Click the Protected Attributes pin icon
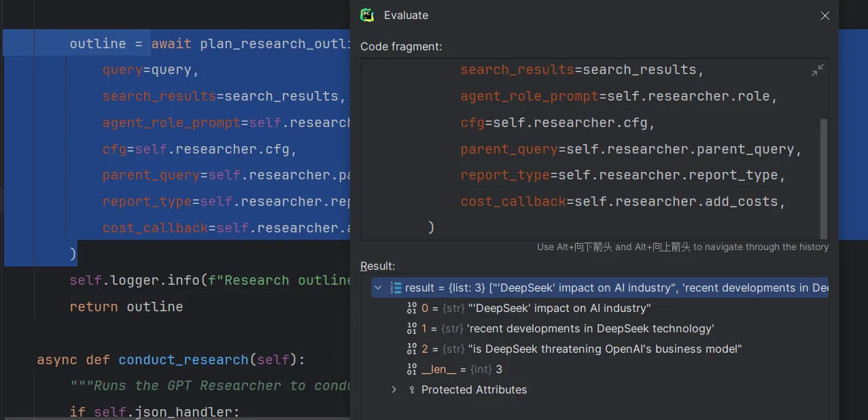Image resolution: width=868 pixels, height=420 pixels. (x=411, y=390)
